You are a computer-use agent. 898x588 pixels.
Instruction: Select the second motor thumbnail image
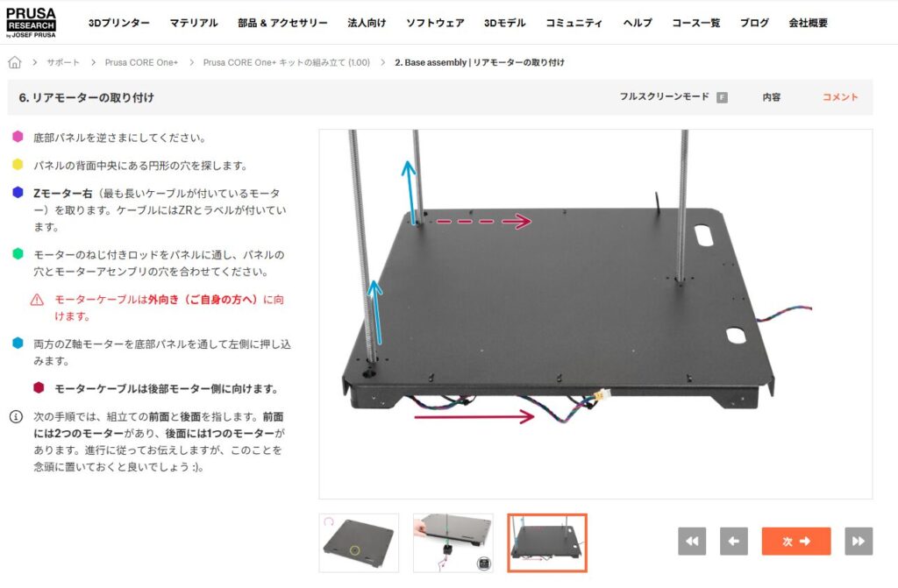453,542
